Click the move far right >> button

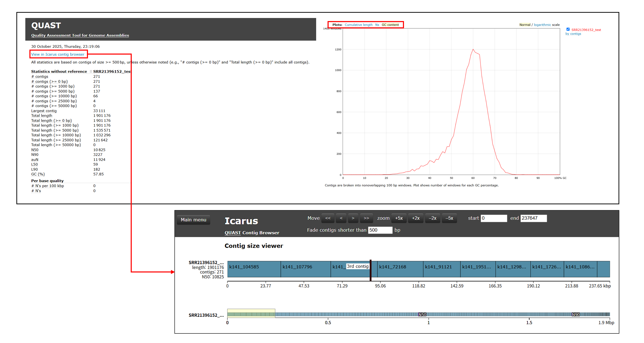pyautogui.click(x=366, y=218)
